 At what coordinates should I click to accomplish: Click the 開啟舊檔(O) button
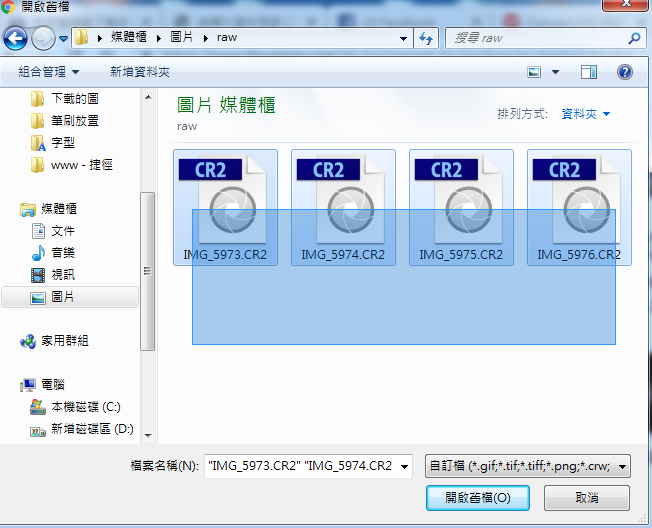click(x=478, y=498)
